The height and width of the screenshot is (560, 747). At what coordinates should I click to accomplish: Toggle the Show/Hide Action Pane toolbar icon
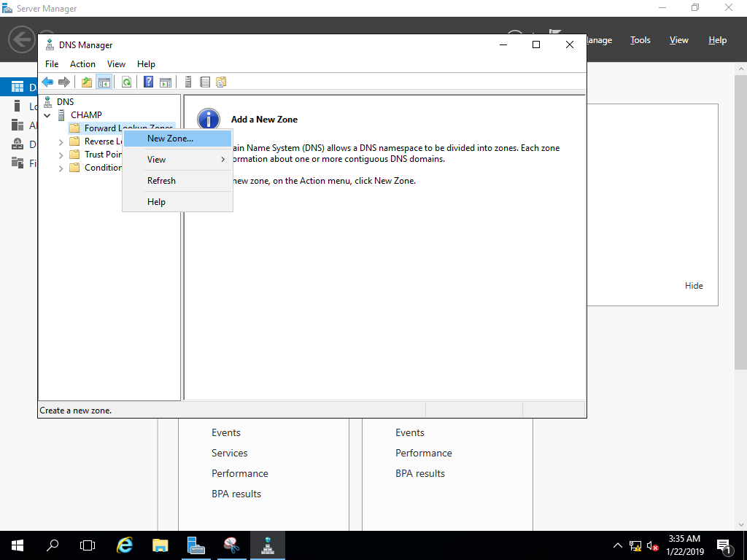(x=166, y=82)
